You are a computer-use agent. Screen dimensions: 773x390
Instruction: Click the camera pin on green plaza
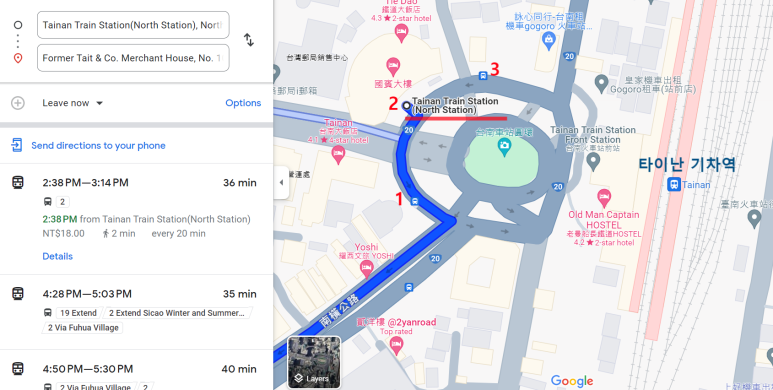click(x=504, y=147)
